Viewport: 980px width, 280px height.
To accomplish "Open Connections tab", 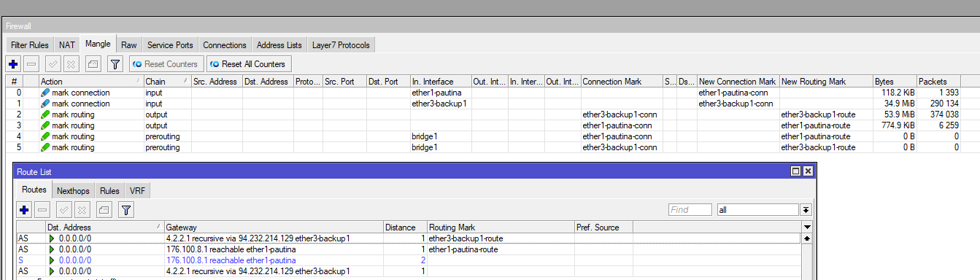I will pyautogui.click(x=225, y=45).
